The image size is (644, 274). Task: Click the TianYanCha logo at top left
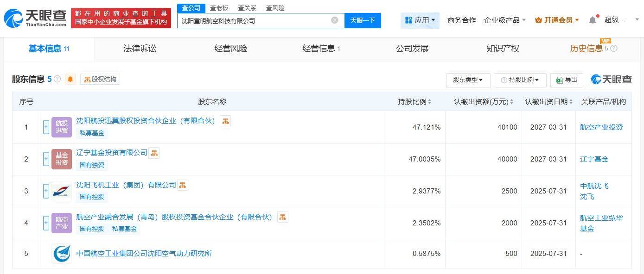pos(35,18)
